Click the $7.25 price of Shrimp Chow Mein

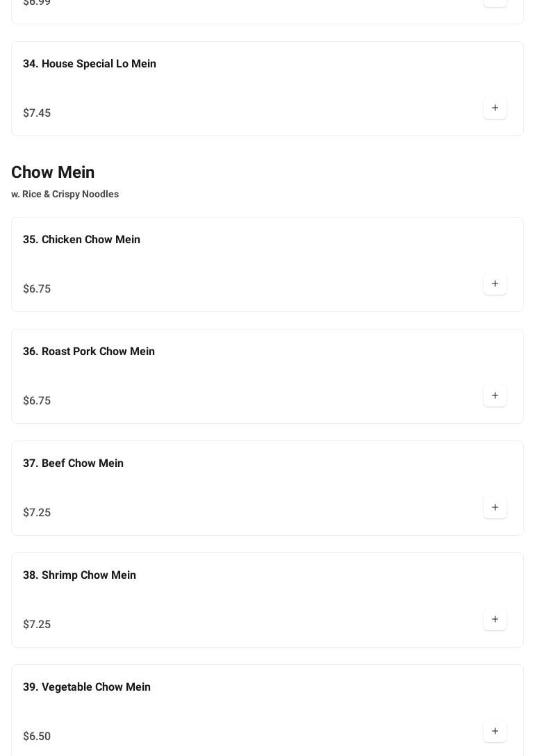(x=37, y=625)
